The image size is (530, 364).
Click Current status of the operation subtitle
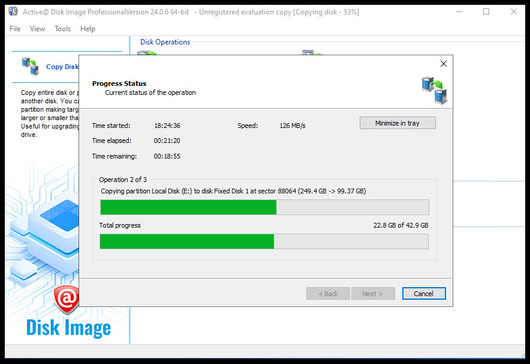coord(150,93)
